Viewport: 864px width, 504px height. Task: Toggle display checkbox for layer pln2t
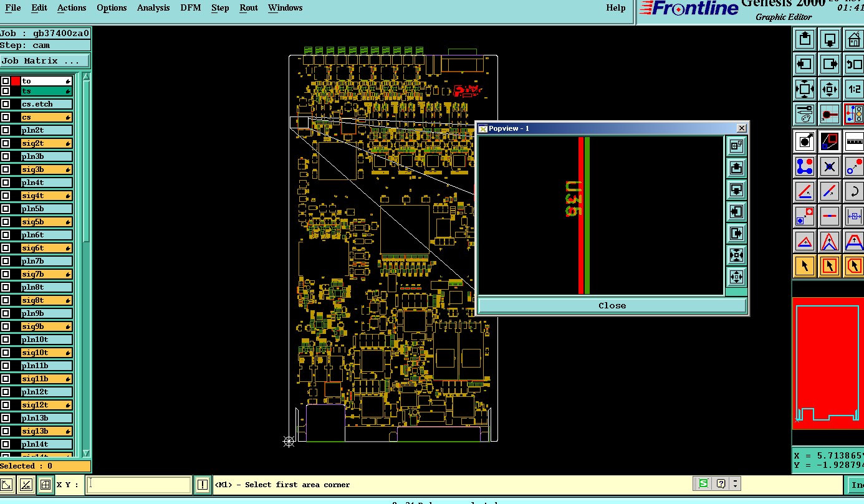pos(6,130)
